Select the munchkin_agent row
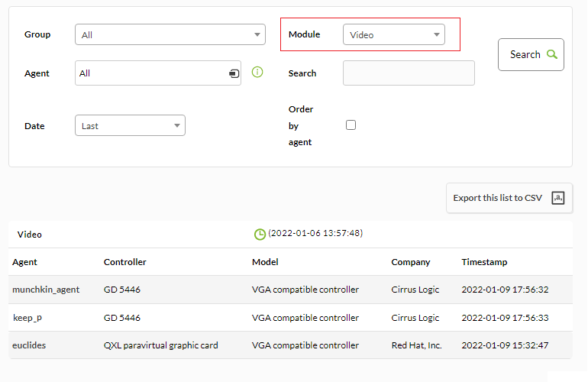The height and width of the screenshot is (382, 588). point(291,290)
